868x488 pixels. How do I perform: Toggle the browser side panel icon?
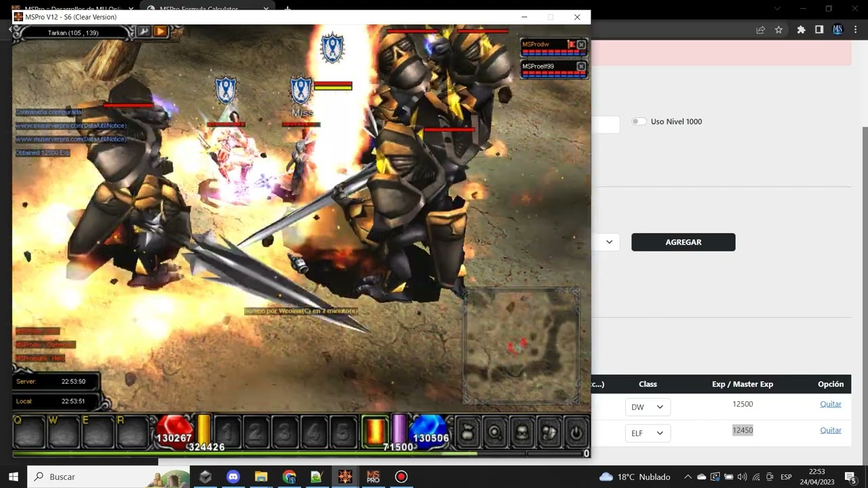tap(819, 30)
